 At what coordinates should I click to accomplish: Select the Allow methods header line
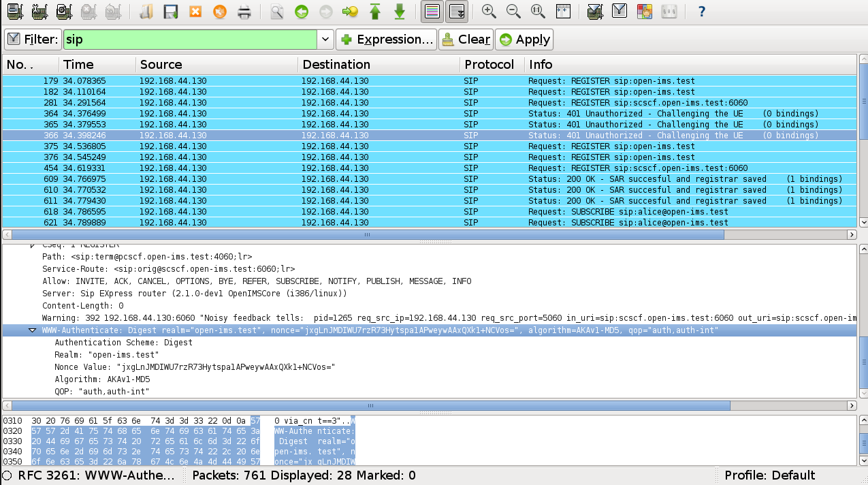point(257,281)
